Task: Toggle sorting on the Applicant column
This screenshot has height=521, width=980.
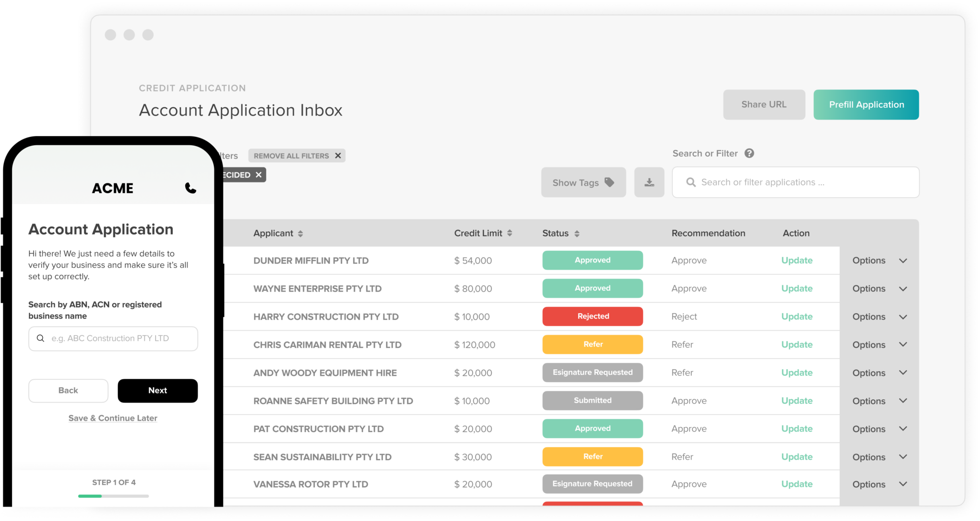Action: (301, 233)
